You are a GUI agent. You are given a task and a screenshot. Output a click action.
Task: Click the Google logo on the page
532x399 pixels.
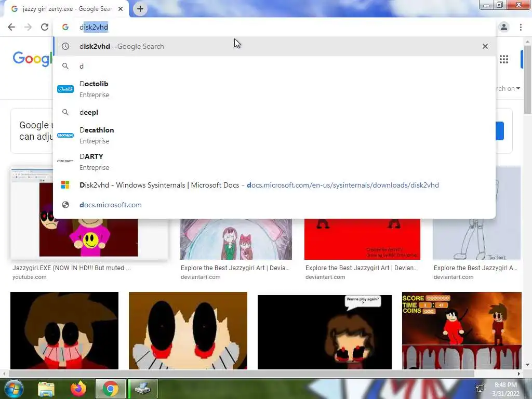32,59
